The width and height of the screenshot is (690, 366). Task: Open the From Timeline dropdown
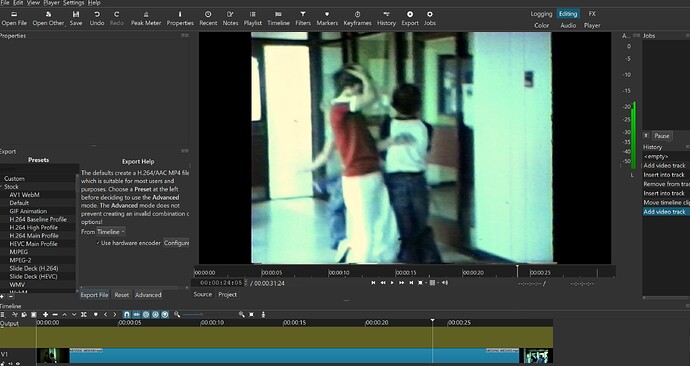tap(110, 232)
